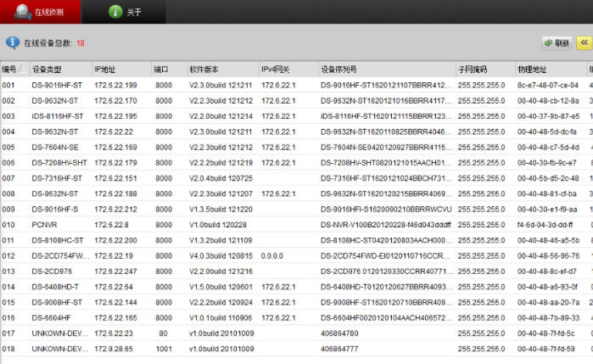Select device DS-8108HC-ST
Viewport: 593px width, 364px height.
pyautogui.click(x=57, y=240)
